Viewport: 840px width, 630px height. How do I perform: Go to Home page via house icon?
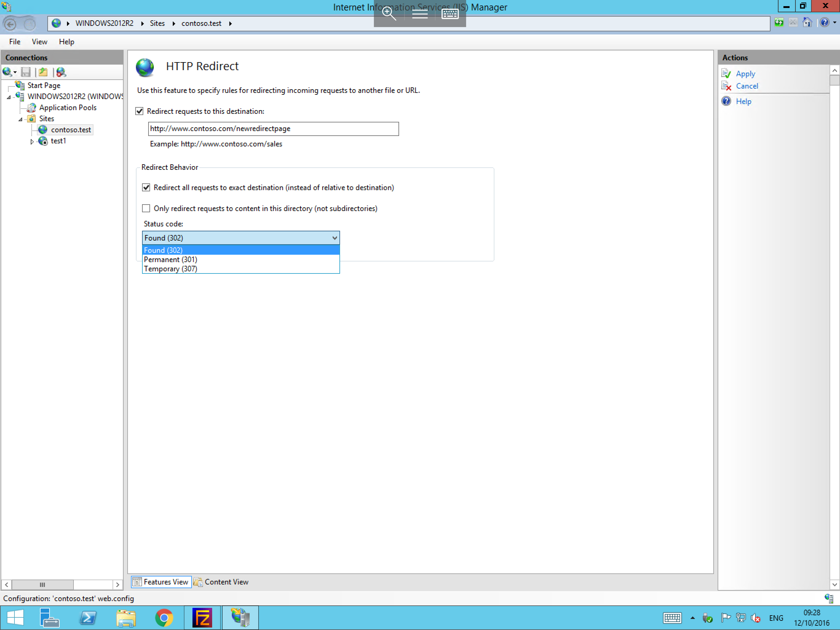point(807,23)
